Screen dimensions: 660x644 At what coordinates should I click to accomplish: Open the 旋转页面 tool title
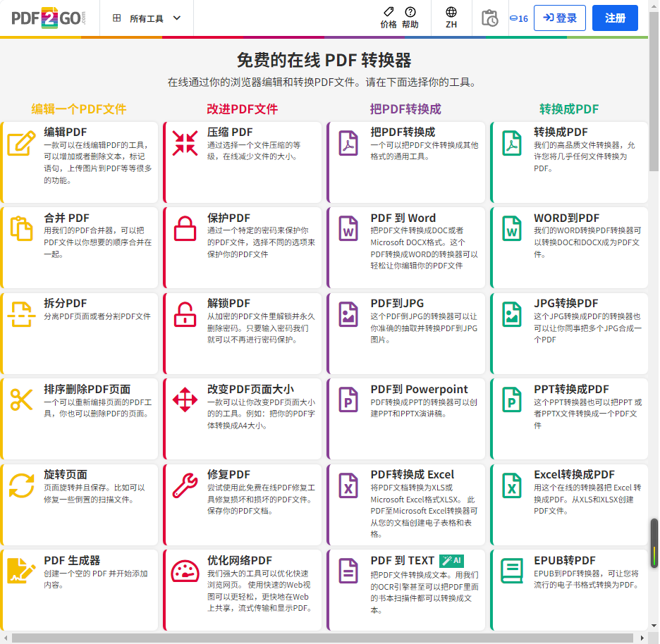[66, 474]
